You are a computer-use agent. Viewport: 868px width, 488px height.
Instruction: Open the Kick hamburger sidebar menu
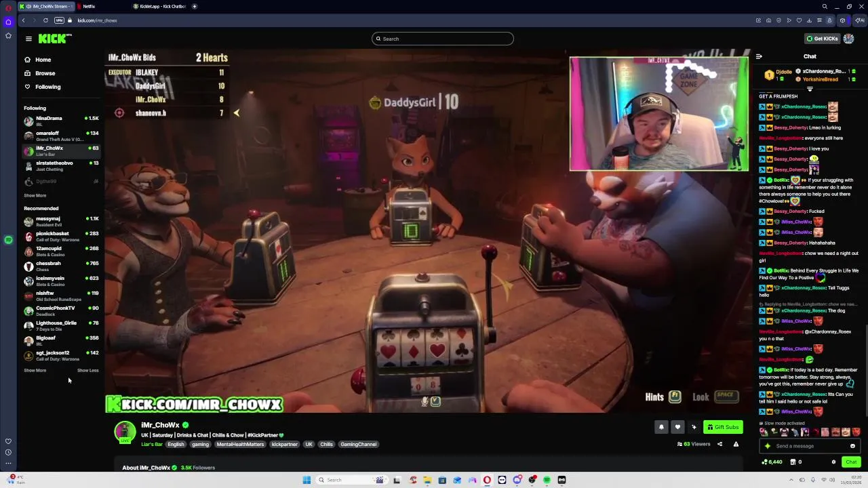click(x=28, y=39)
